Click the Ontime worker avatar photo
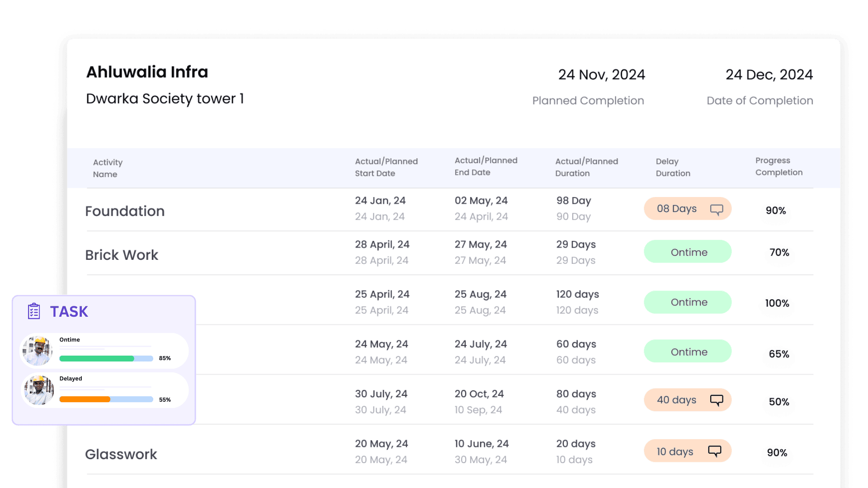 tap(38, 351)
